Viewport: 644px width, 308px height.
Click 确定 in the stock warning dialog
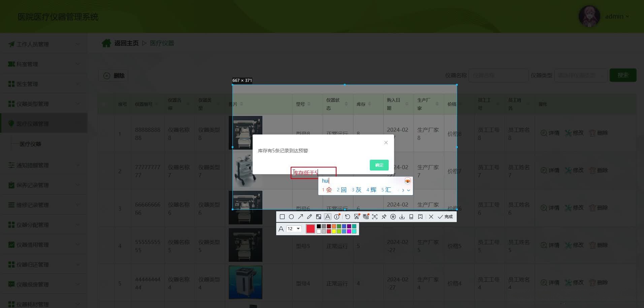pyautogui.click(x=379, y=165)
